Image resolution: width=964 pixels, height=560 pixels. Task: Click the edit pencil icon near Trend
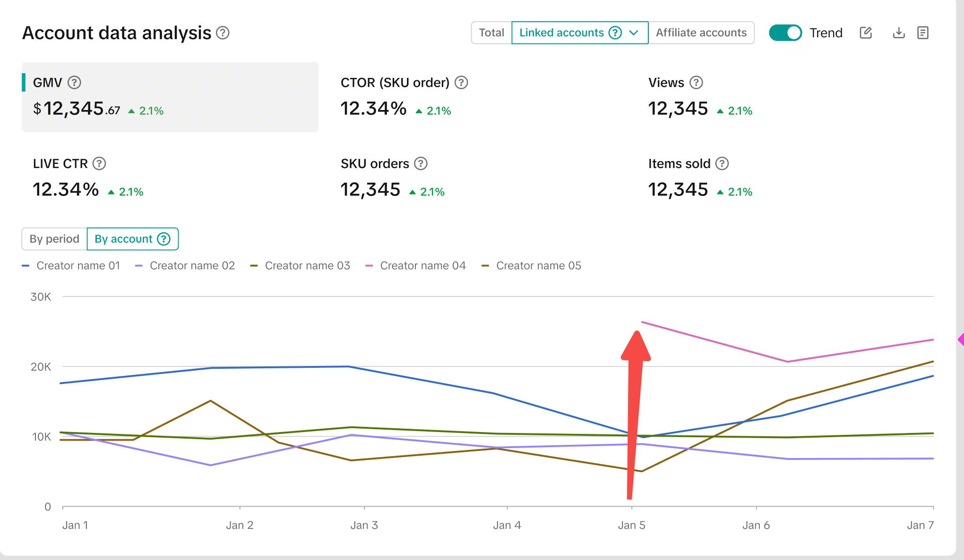coord(866,33)
